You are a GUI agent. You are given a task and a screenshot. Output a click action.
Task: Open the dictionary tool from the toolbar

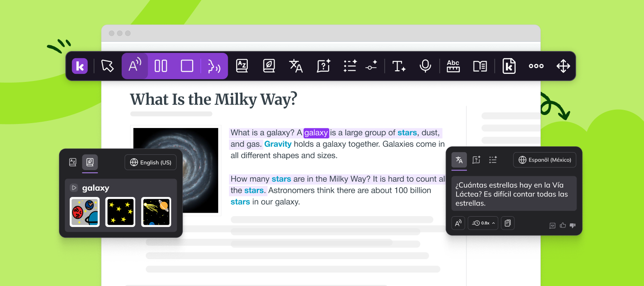coord(242,66)
